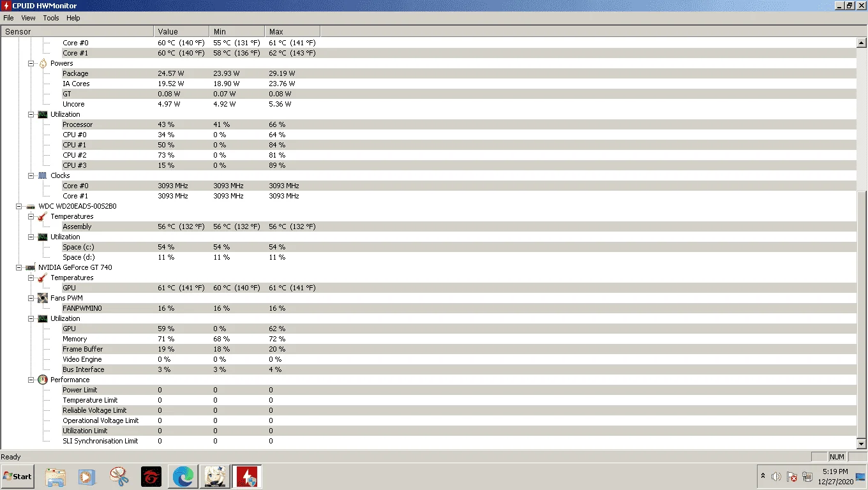This screenshot has width=868, height=490.
Task: Click the Max column header
Action: (292, 31)
